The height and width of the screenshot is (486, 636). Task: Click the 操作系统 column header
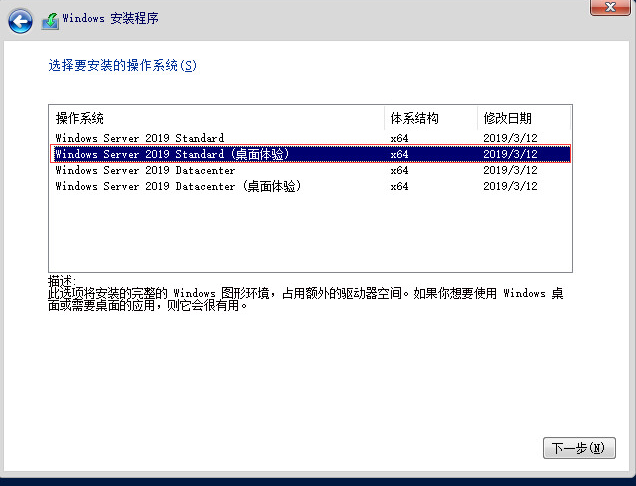[217, 118]
